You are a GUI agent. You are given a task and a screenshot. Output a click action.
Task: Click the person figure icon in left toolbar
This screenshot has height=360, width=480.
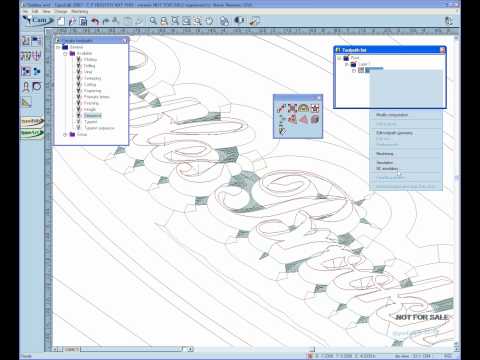pyautogui.click(x=26, y=87)
